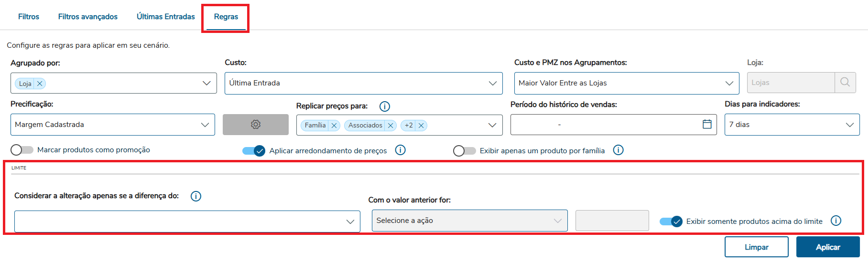Click info icon beside Replicar preços para

(x=384, y=106)
